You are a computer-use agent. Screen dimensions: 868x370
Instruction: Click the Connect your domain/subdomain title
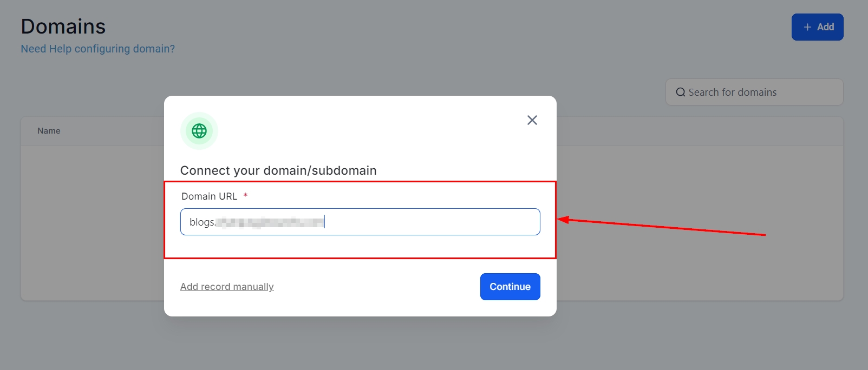click(278, 170)
